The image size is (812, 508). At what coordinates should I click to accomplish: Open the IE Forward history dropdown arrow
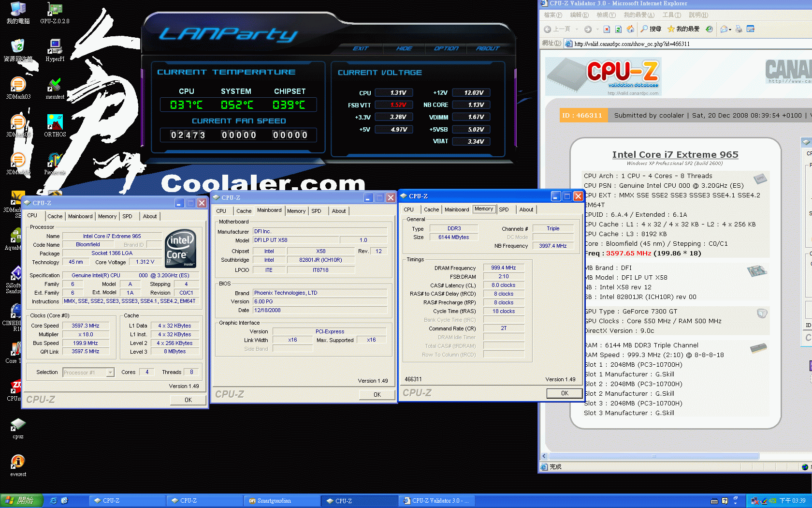click(x=597, y=29)
